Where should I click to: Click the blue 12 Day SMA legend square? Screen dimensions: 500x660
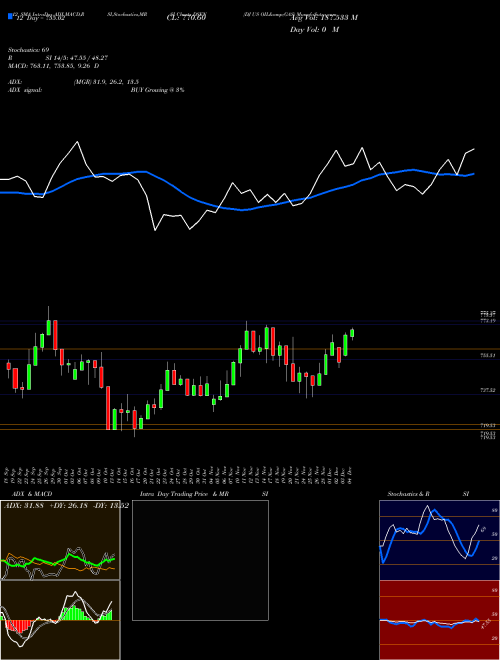[10, 17]
